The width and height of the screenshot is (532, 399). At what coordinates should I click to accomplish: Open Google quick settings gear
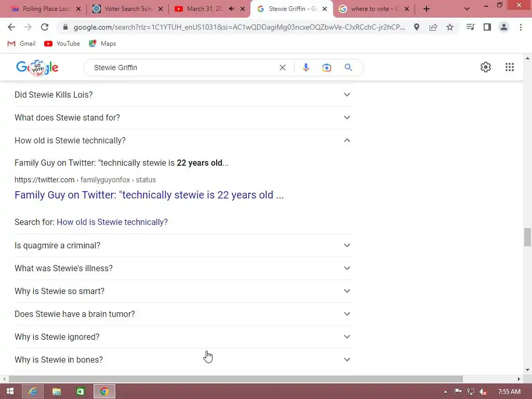point(486,67)
